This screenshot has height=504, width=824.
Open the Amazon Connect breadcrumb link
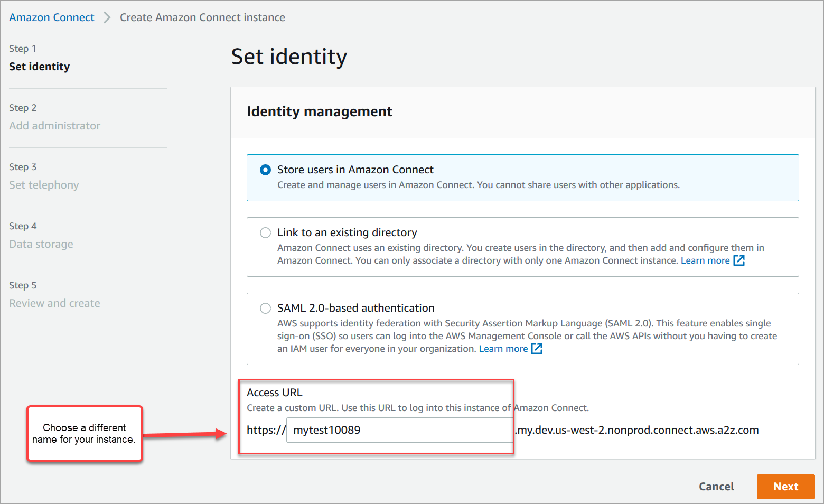(51, 17)
